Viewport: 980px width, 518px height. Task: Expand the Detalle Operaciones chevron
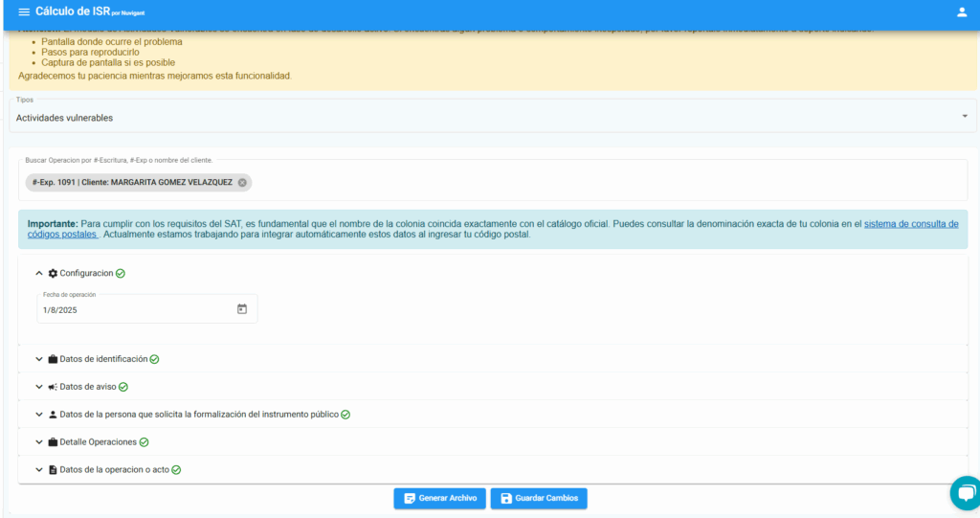tap(39, 442)
